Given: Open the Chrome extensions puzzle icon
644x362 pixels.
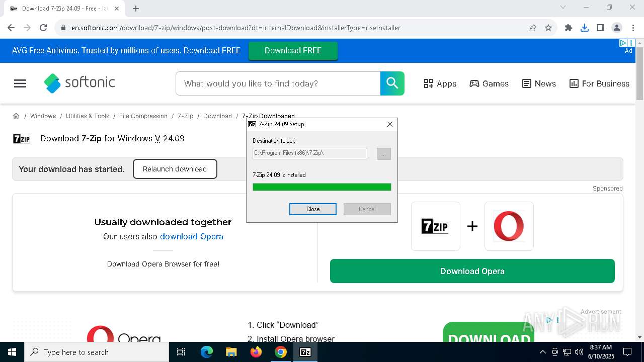Looking at the screenshot, I should point(569,28).
